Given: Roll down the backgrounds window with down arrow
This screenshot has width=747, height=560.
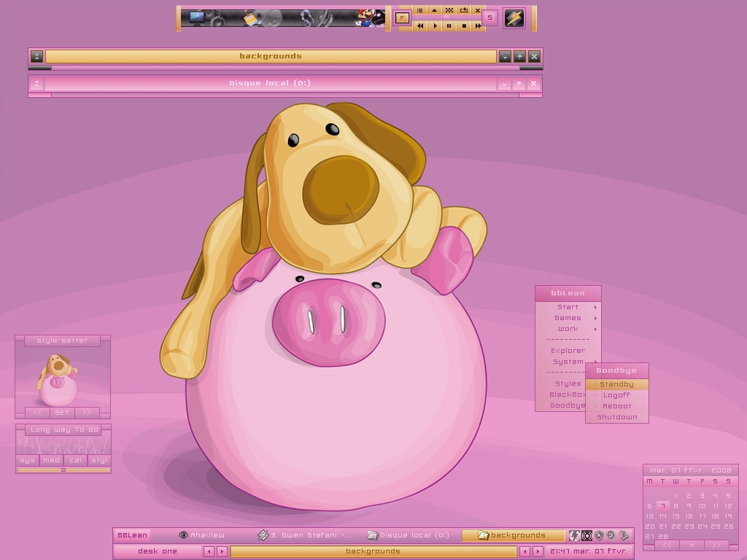Looking at the screenshot, I should point(505,56).
